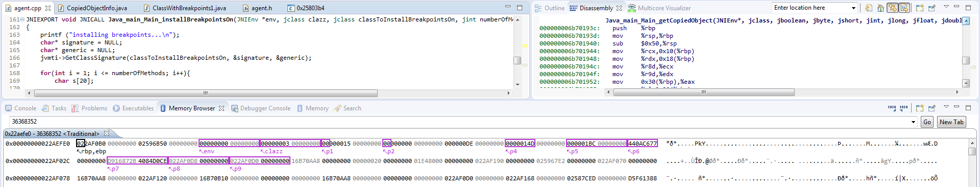Click Disassembly horizontal scrollbar thumb
The width and height of the screenshot is (980, 187).
(704, 92)
